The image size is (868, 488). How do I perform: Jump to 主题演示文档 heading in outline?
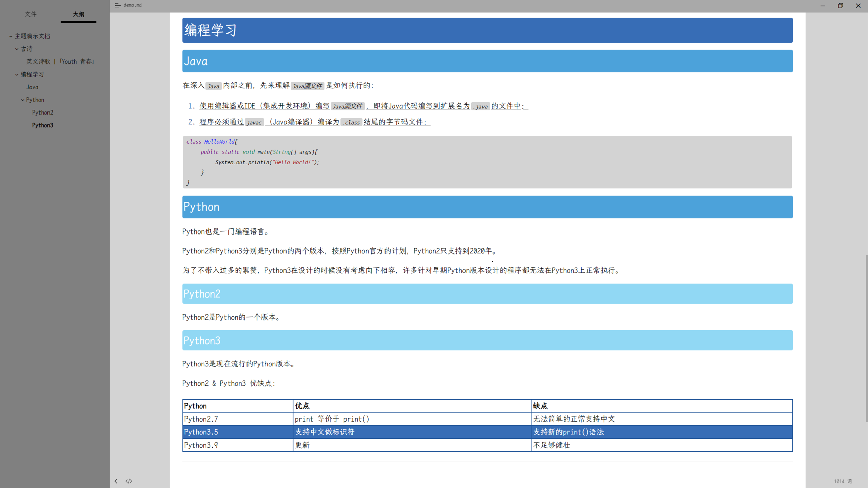pyautogui.click(x=32, y=36)
